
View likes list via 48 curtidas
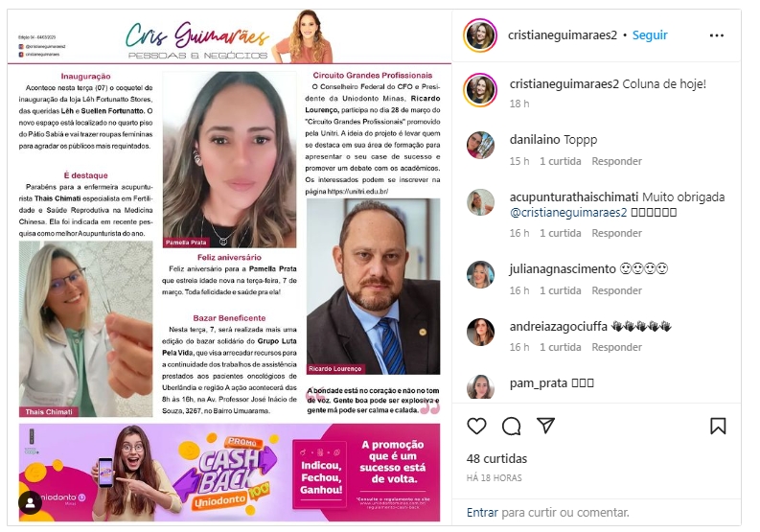(x=496, y=459)
